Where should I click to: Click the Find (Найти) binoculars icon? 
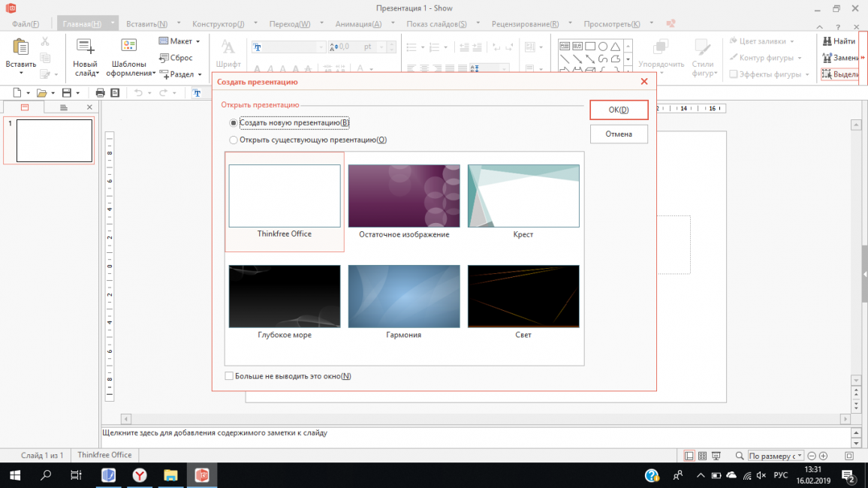[x=827, y=41]
